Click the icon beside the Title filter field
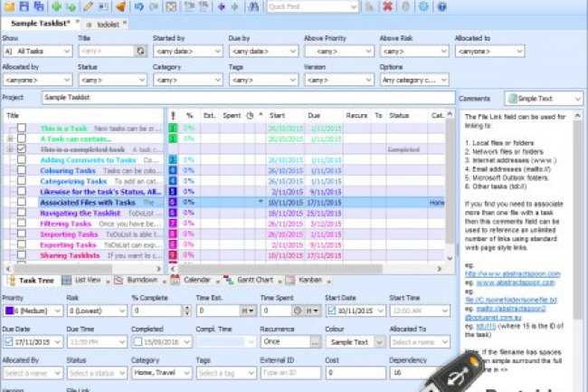588x392 pixels. (140, 52)
